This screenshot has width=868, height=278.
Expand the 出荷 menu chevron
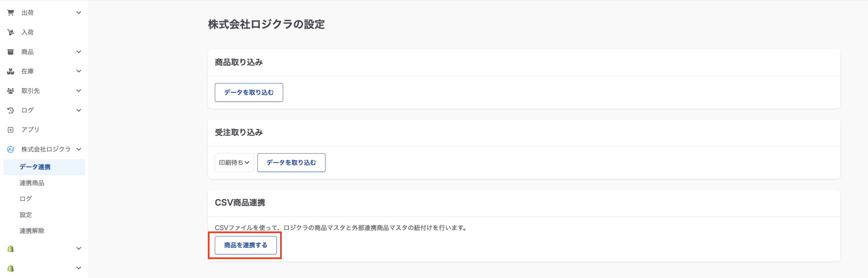(79, 13)
